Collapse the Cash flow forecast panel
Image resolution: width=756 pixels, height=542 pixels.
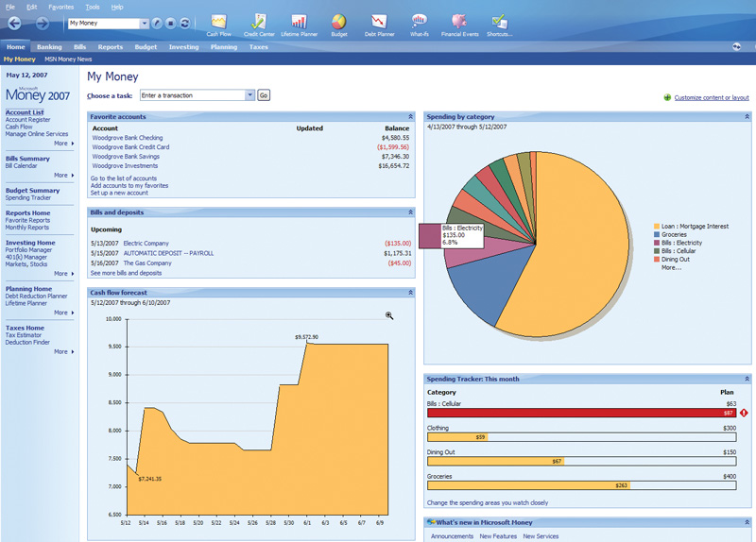[410, 293]
